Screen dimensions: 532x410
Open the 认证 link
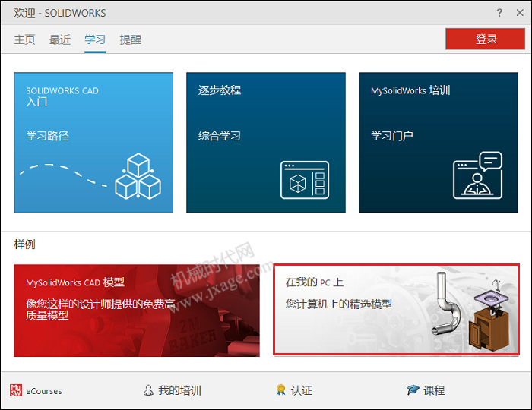point(301,390)
